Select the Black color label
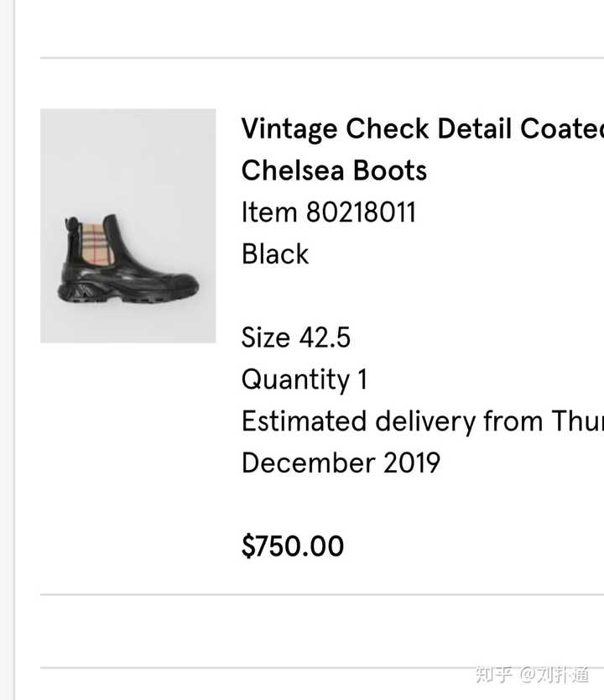The image size is (604, 700). pyautogui.click(x=275, y=254)
